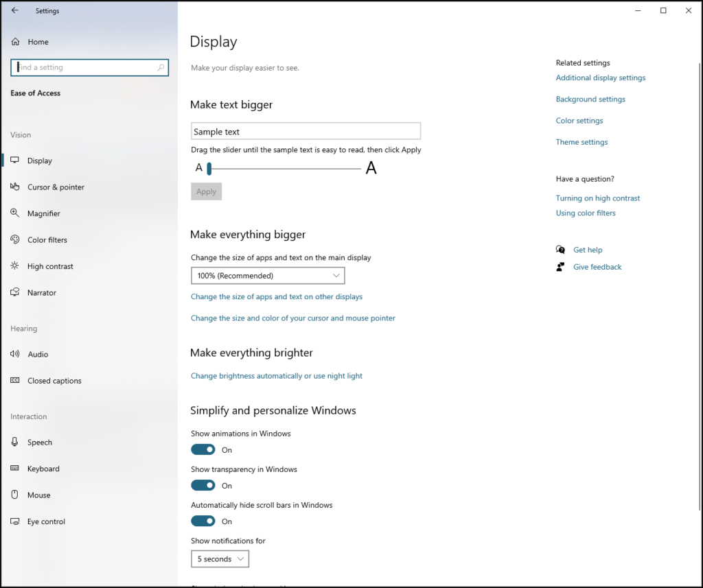
Task: Click the back arrow icon in Settings
Action: (x=15, y=10)
